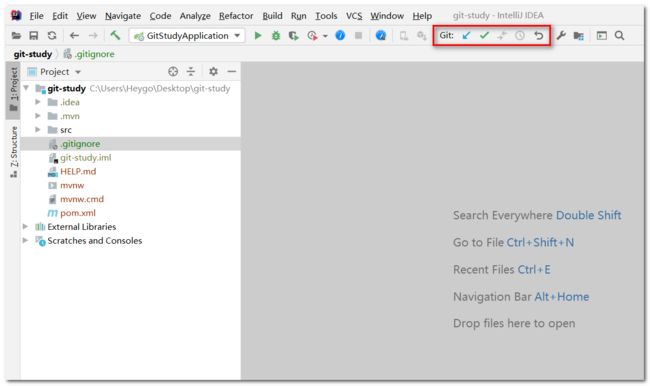Expand Scratches and Consoles node
The image size is (650, 386).
pos(25,240)
